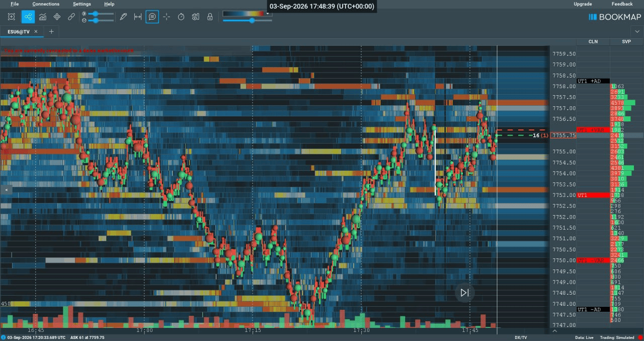Click the 7750.00 price level
The width and height of the screenshot is (644, 341).
pyautogui.click(x=563, y=260)
